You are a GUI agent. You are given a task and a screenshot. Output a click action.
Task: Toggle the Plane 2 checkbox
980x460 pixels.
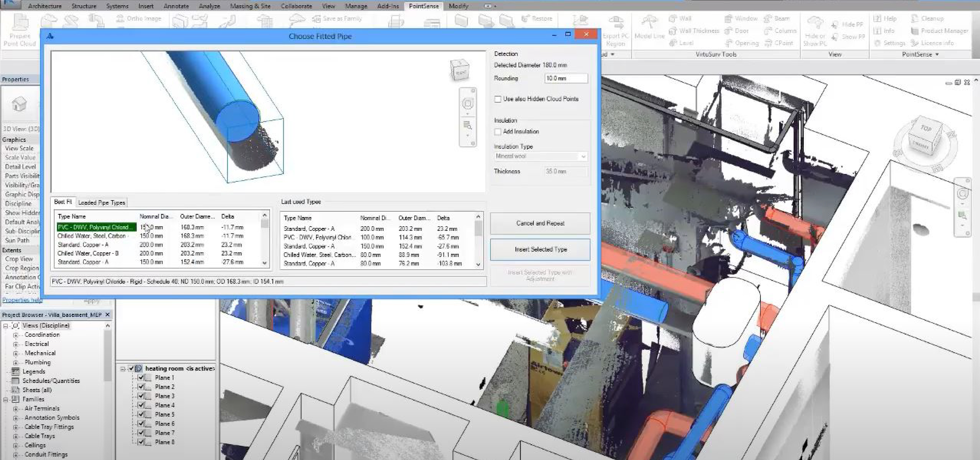141,386
